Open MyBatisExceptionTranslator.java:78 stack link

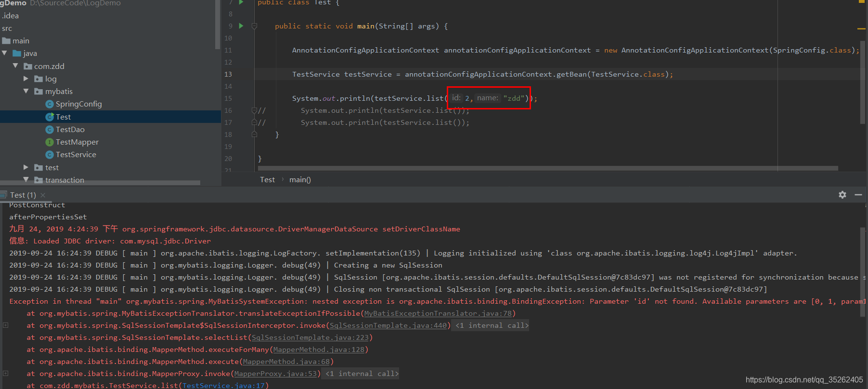click(438, 313)
